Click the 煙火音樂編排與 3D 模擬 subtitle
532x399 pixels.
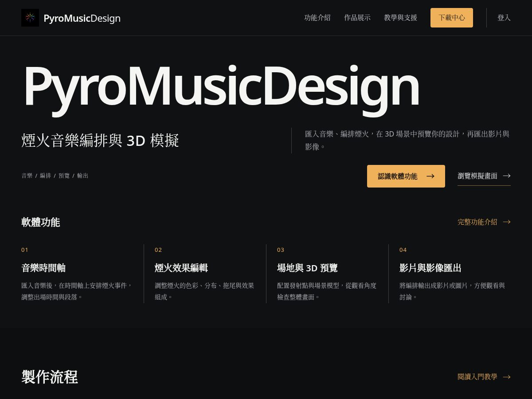[100, 141]
